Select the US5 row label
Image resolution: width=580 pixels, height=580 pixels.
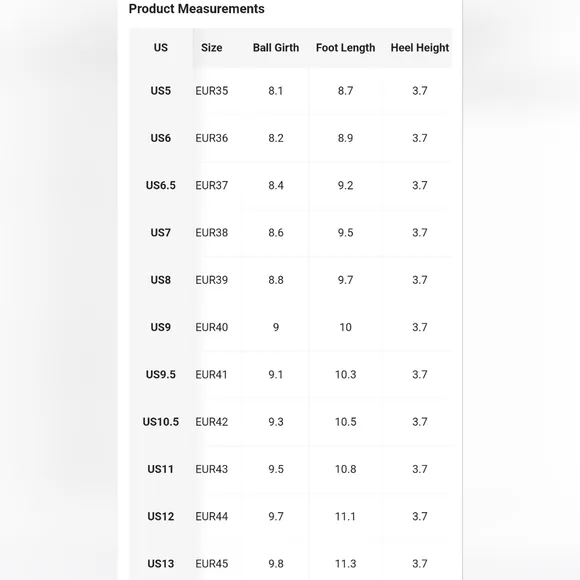161,91
